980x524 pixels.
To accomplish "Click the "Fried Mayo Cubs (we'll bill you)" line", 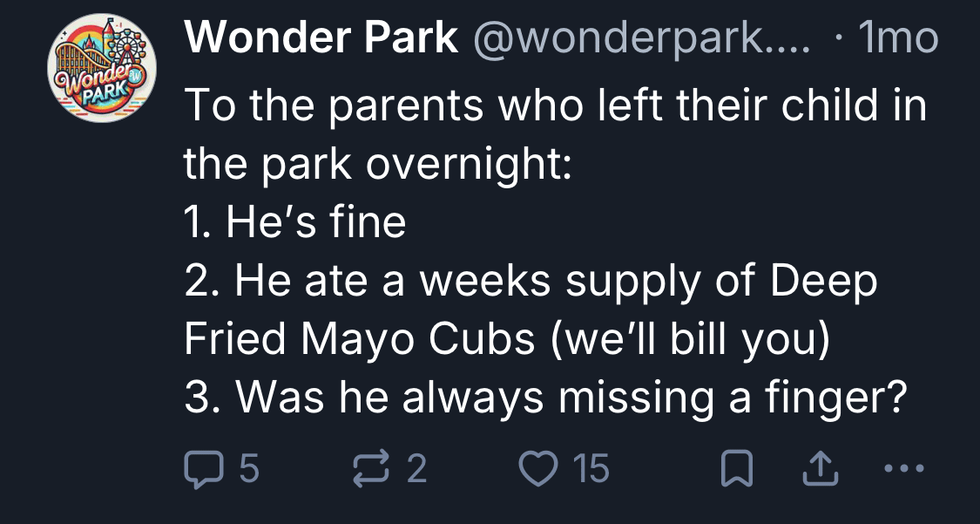I will [504, 340].
